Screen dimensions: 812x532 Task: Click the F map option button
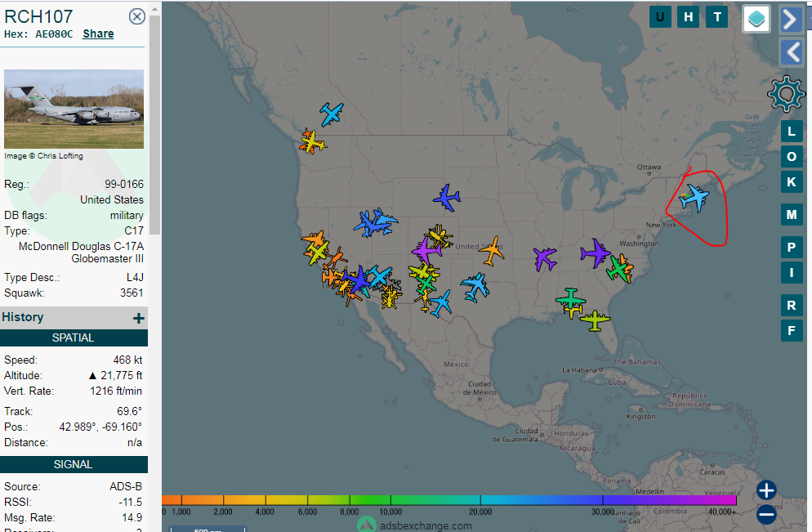(x=792, y=330)
